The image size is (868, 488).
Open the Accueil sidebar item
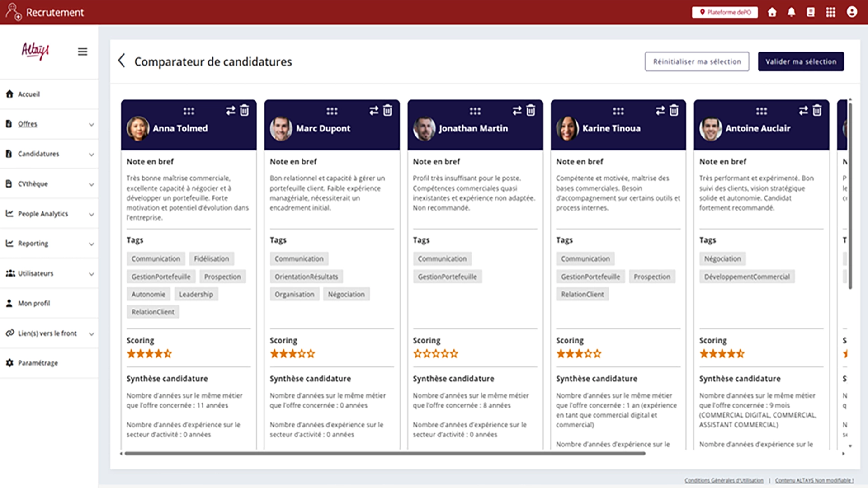pos(29,94)
